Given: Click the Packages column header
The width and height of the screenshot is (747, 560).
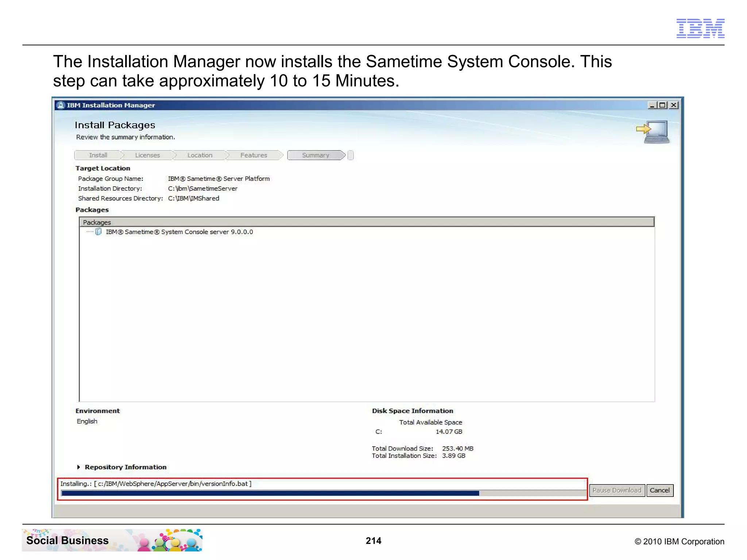Looking at the screenshot, I should (x=367, y=222).
